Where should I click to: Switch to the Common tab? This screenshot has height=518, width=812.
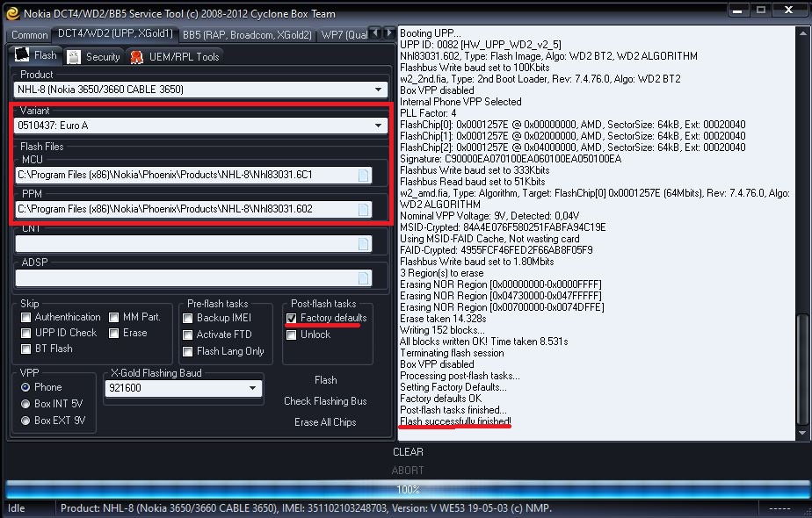click(x=30, y=35)
